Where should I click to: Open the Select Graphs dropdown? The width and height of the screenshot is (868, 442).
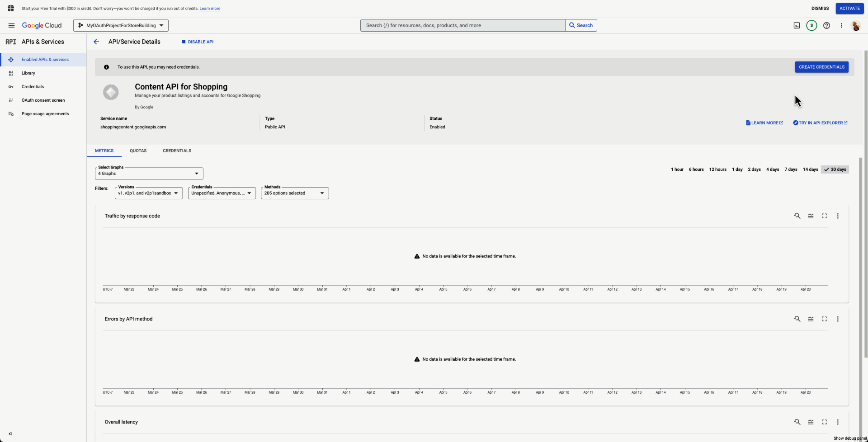(x=149, y=174)
